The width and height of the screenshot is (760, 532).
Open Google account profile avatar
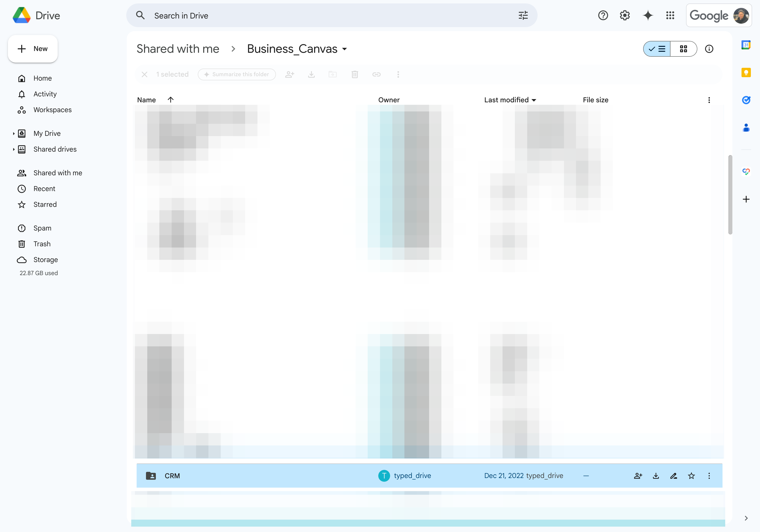click(x=741, y=16)
